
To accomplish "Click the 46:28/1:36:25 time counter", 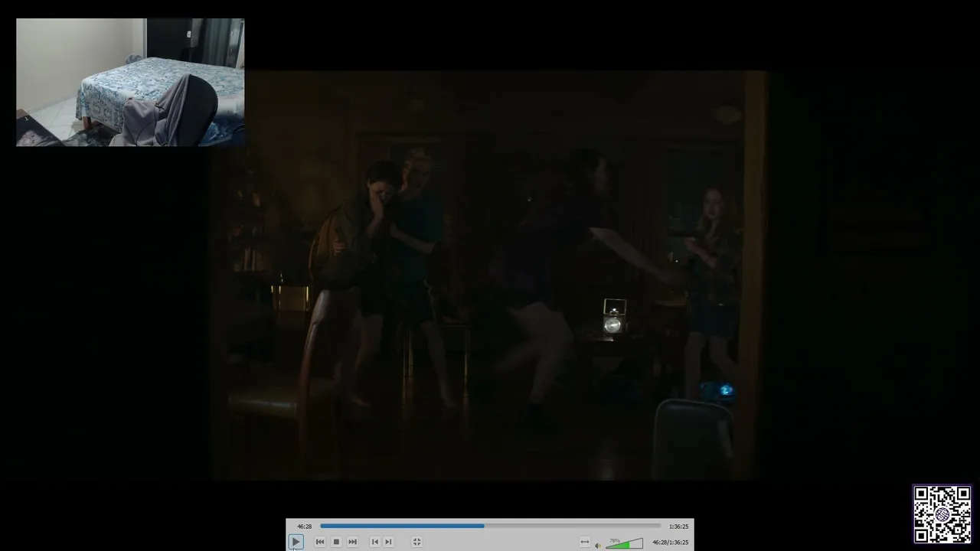I will (x=670, y=543).
